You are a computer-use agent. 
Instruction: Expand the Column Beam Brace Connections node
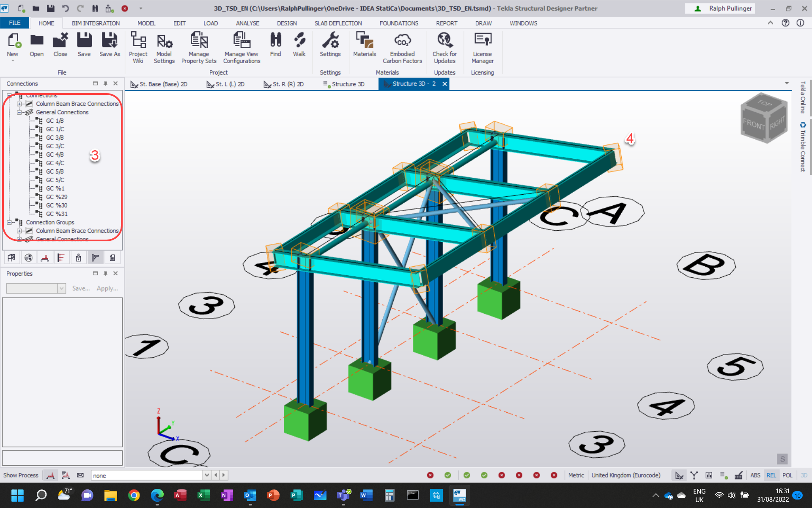(19, 104)
